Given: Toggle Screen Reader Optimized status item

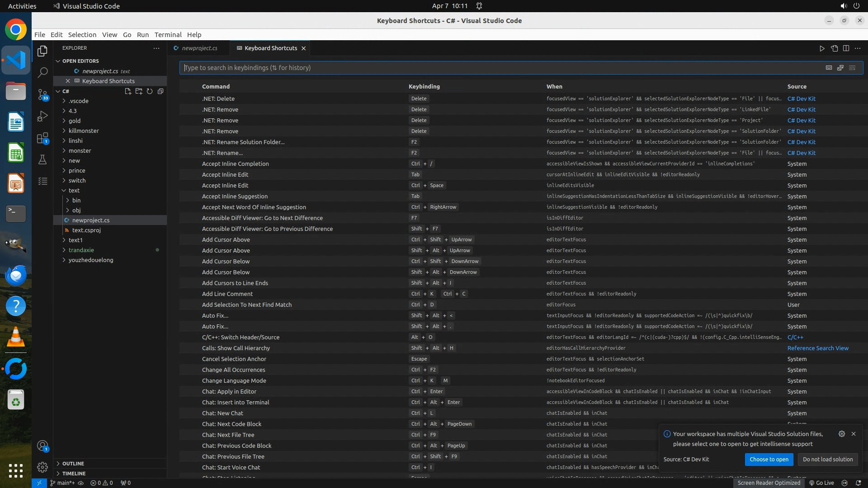Looking at the screenshot, I should pos(769,483).
